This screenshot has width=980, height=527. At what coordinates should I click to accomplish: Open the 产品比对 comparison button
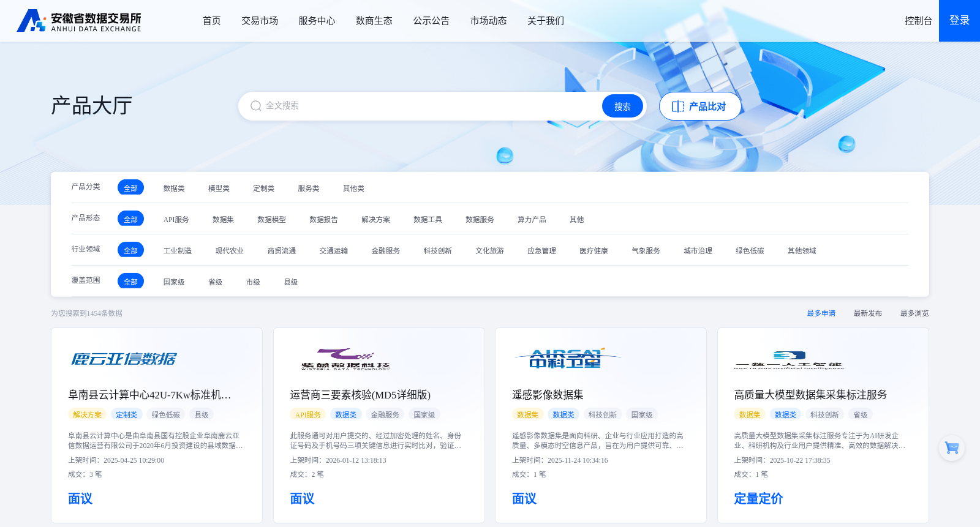700,107
